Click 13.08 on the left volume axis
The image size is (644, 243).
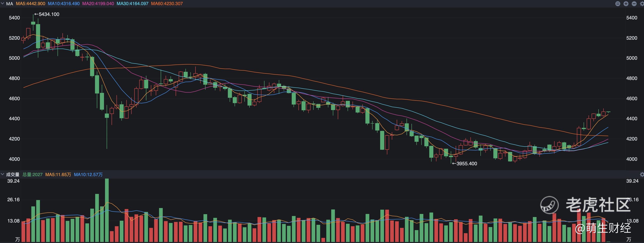(x=13, y=221)
